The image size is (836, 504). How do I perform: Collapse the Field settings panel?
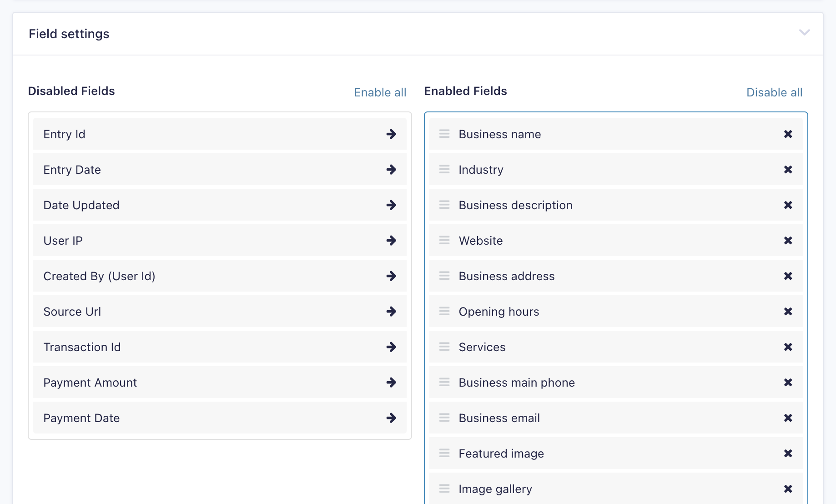point(805,33)
